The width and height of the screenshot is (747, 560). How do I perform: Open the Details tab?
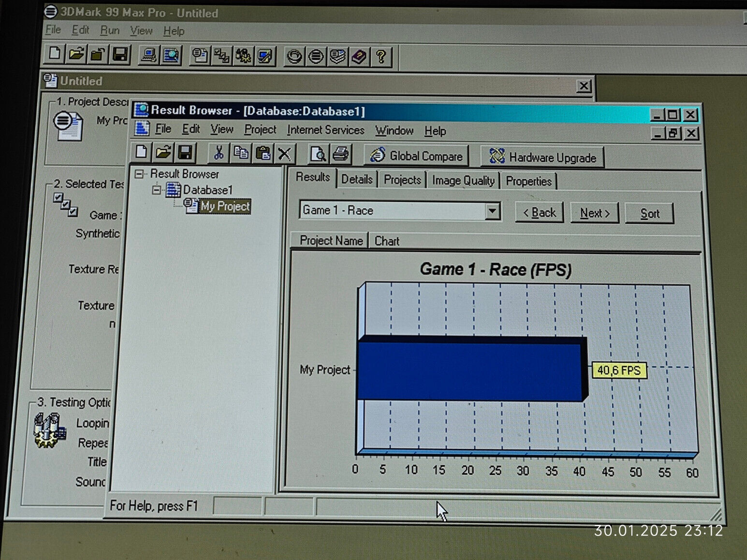click(x=357, y=179)
